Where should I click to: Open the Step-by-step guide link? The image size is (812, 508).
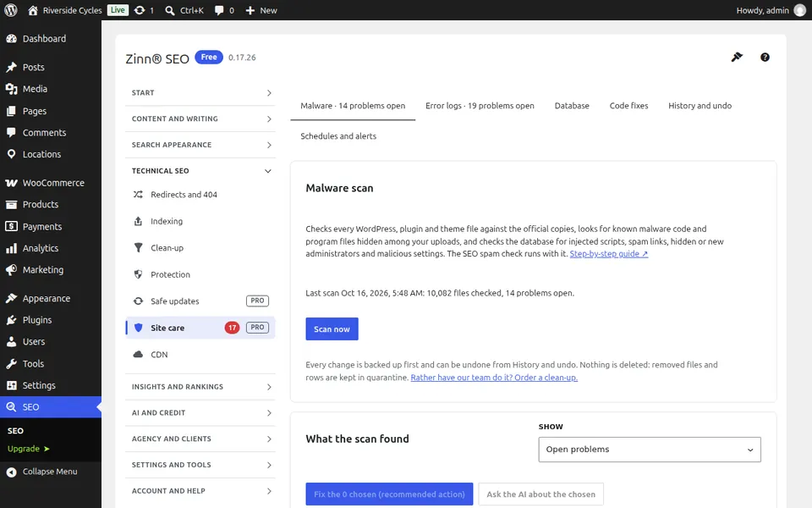pos(608,254)
